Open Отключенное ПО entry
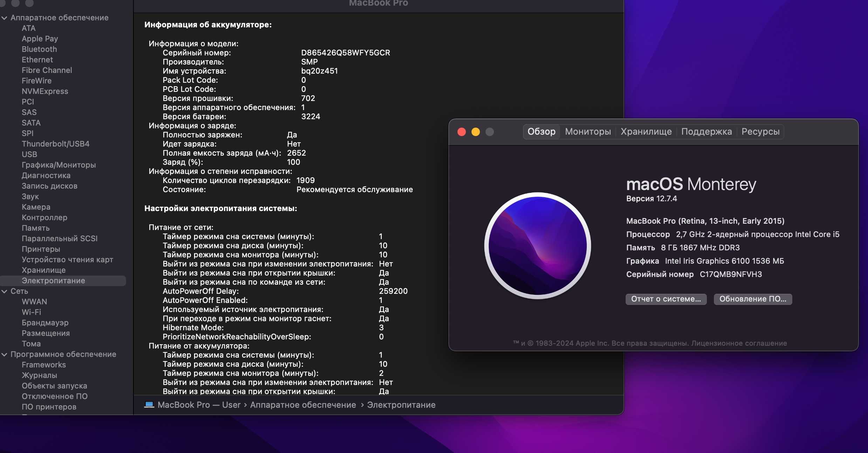The image size is (868, 453). pyautogui.click(x=55, y=397)
